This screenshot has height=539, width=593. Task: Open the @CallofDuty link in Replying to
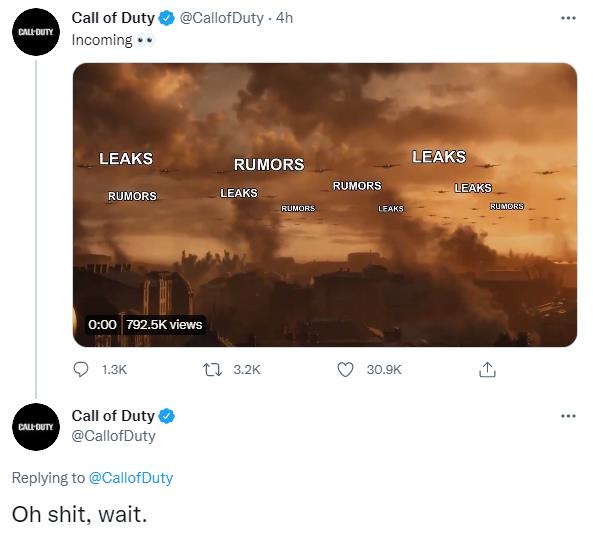(131, 478)
